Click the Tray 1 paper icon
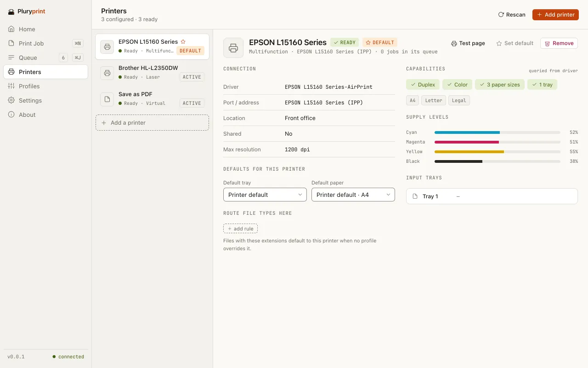588x368 pixels. (x=415, y=196)
